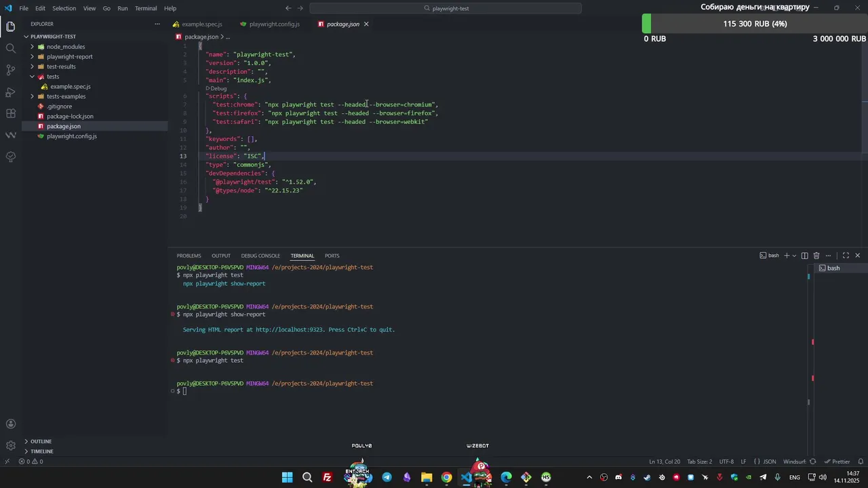Open the Explorer view in activity bar
The height and width of the screenshot is (488, 868).
10,26
